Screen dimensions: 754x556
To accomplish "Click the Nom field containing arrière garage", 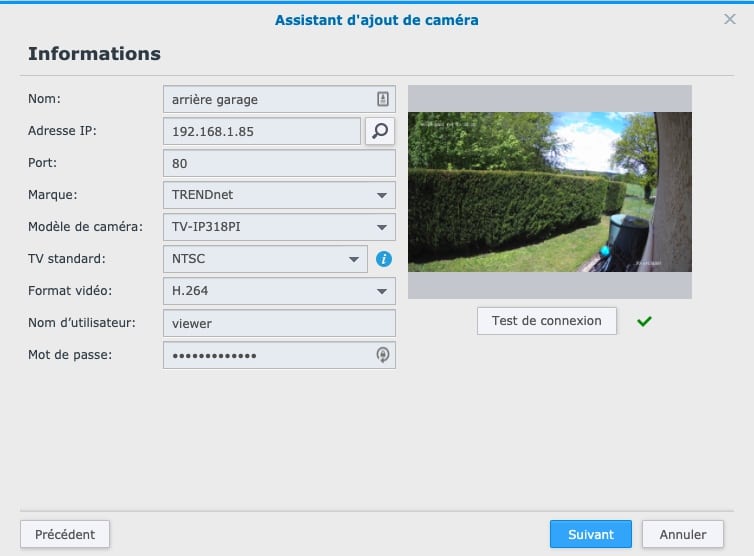I will tap(279, 99).
